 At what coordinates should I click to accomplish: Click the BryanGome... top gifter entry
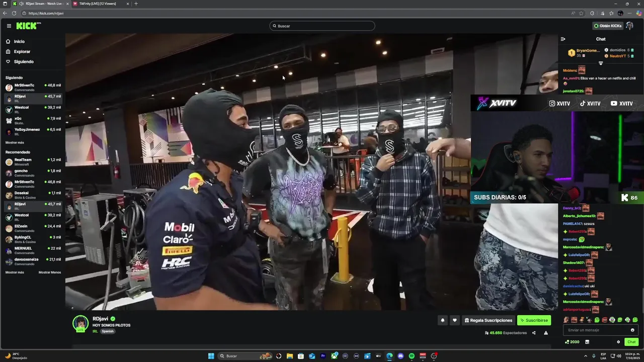coord(584,53)
